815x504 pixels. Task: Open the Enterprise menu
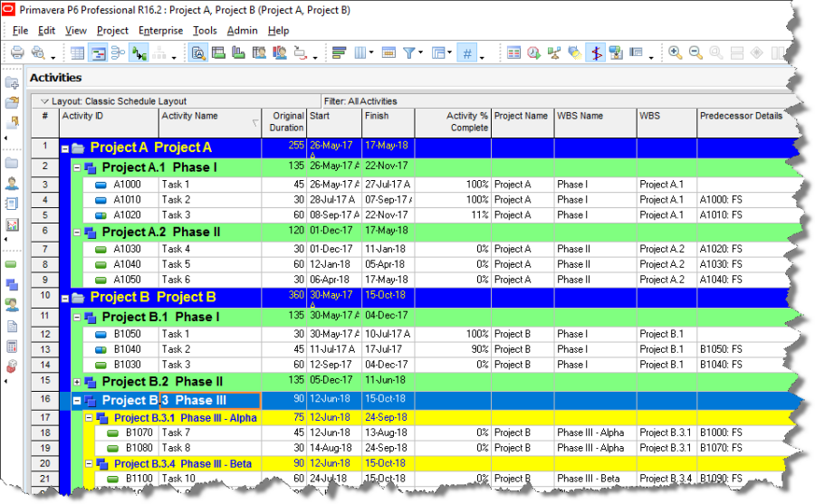[x=160, y=31]
